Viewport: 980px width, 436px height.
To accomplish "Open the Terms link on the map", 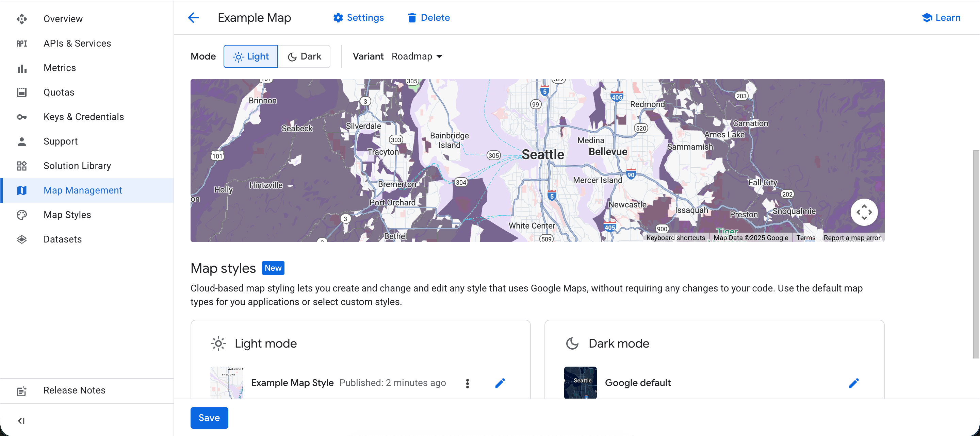I will click(x=806, y=238).
